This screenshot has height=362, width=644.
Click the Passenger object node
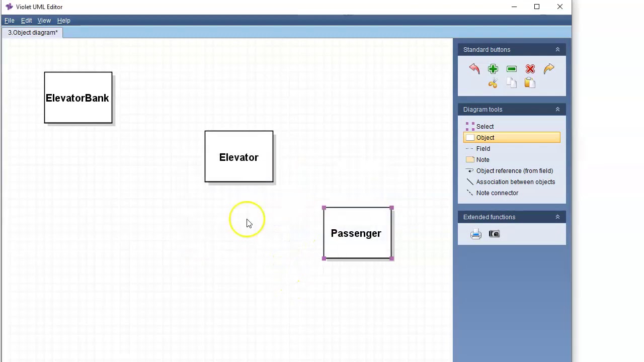[x=358, y=233]
